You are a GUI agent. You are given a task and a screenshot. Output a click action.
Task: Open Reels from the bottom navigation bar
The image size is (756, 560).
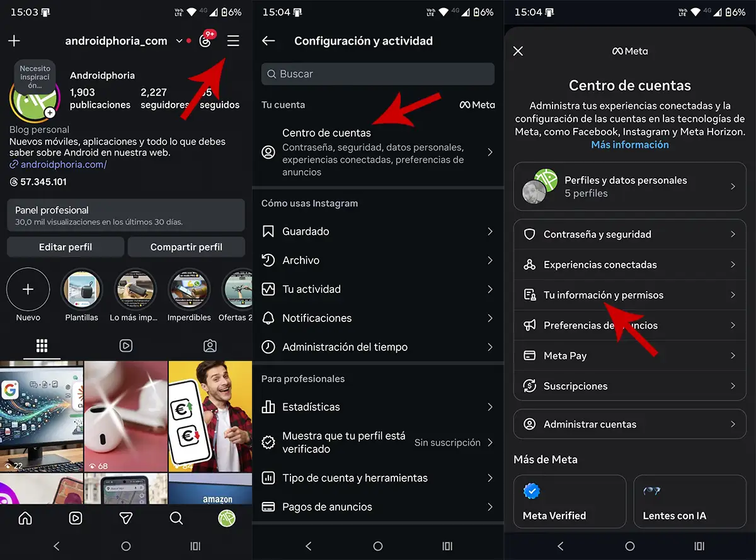(x=76, y=518)
